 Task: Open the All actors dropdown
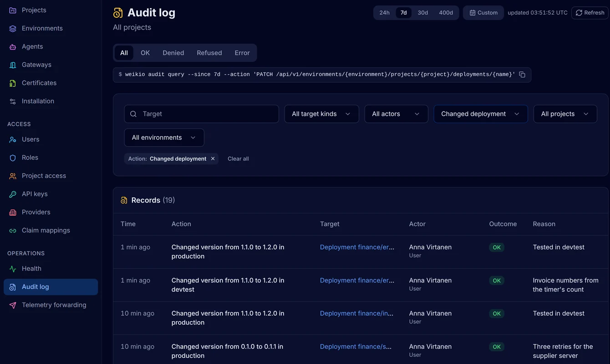(x=396, y=114)
